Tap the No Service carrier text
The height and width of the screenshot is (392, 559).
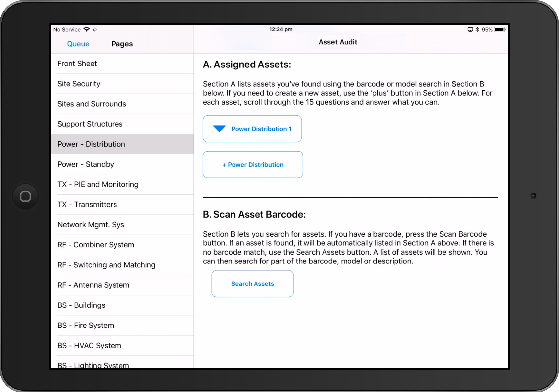click(x=67, y=30)
